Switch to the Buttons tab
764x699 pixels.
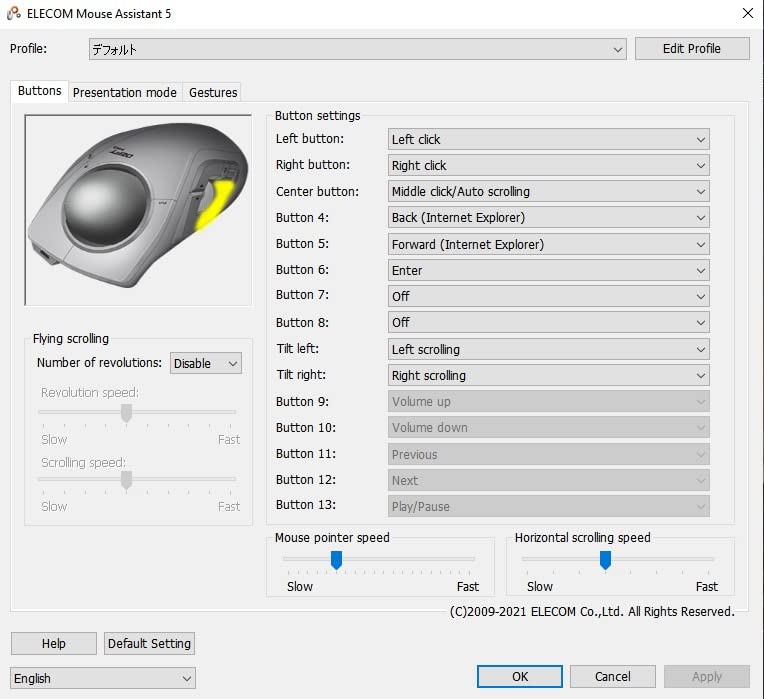(39, 91)
